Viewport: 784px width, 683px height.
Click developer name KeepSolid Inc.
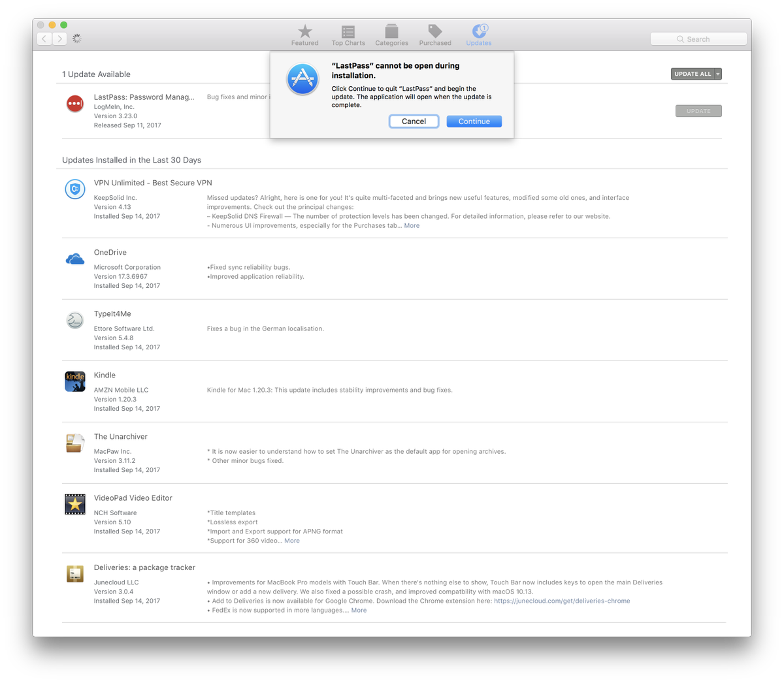point(116,198)
